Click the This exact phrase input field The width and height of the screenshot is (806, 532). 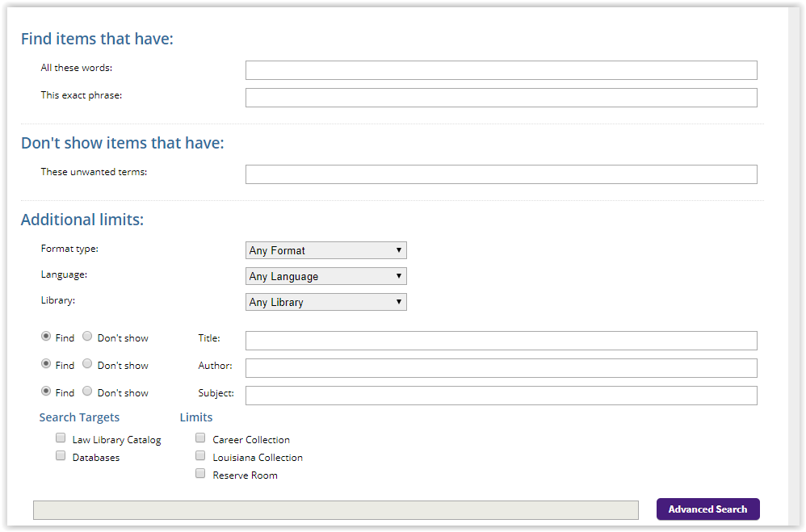point(502,98)
